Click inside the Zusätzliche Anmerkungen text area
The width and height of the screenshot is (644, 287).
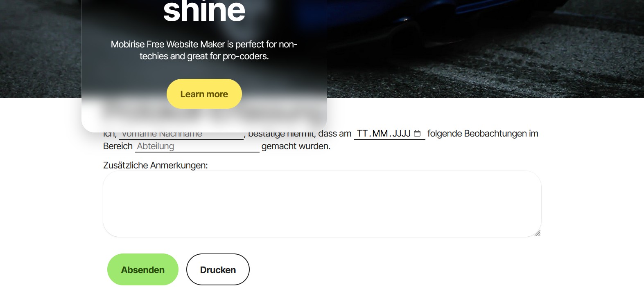(x=322, y=204)
